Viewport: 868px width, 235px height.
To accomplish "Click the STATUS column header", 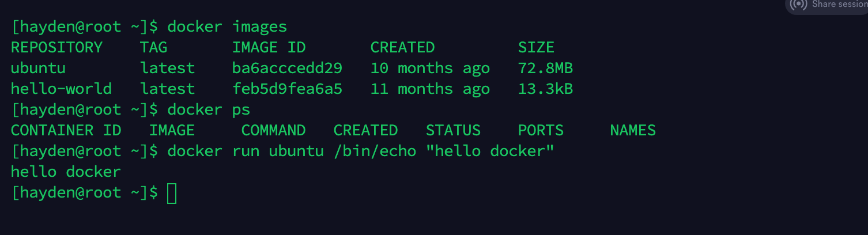I will [x=453, y=131].
